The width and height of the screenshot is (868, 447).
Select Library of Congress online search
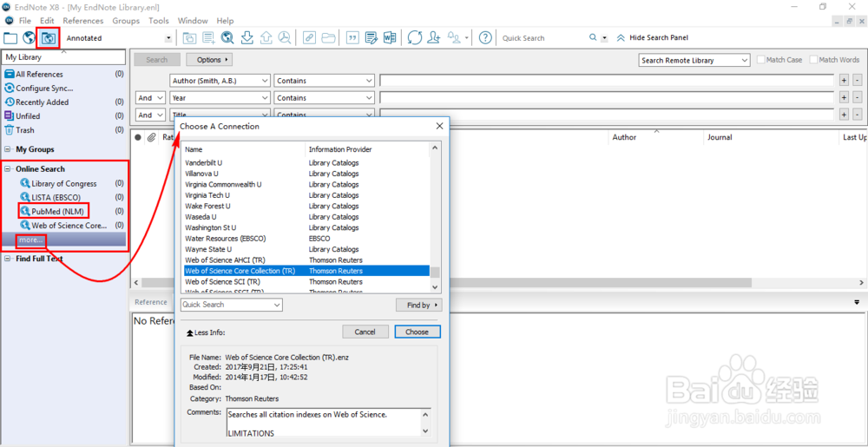click(63, 184)
